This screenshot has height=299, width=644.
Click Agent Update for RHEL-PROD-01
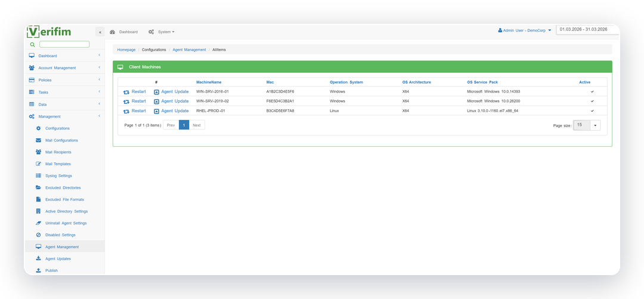click(x=171, y=111)
